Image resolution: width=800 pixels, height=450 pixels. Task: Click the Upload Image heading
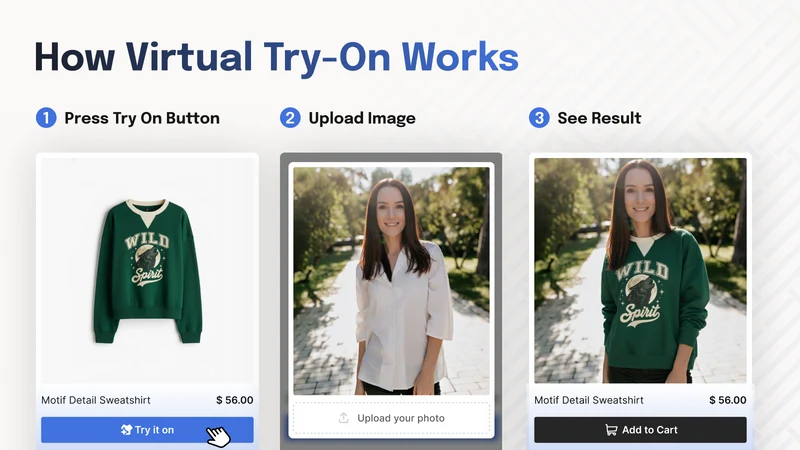tap(362, 118)
